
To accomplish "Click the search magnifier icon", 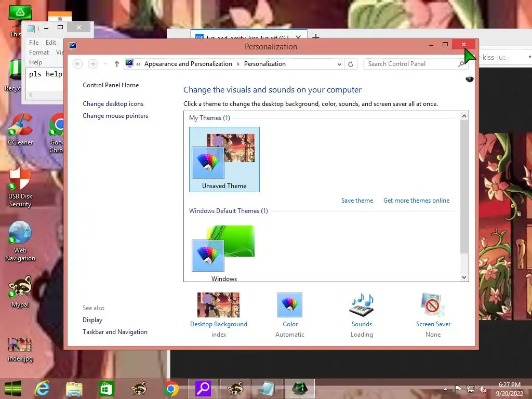I will [461, 64].
